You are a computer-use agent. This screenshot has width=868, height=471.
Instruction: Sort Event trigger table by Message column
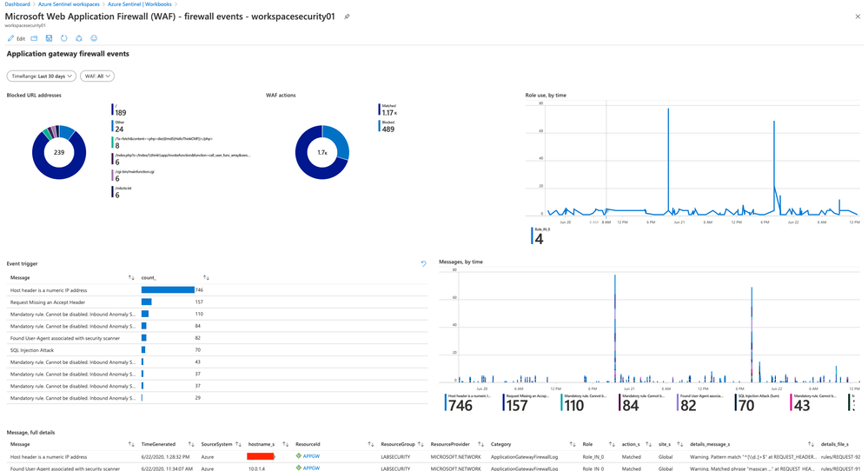pos(131,278)
